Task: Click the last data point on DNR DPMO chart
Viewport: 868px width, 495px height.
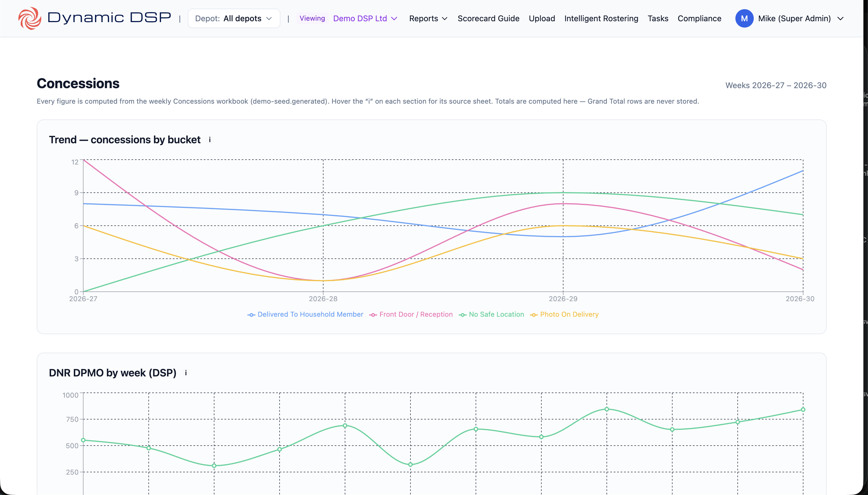Action: 803,410
